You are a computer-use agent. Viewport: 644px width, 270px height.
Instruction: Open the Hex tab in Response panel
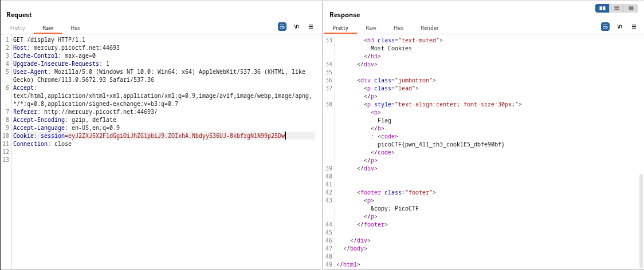398,27
